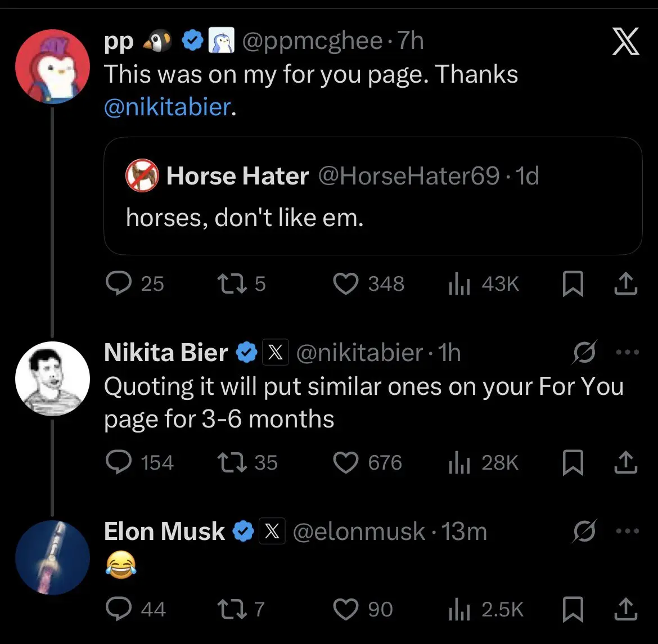Like pp's post with 348 likes
Image resolution: width=658 pixels, height=644 pixels.
pos(346,284)
